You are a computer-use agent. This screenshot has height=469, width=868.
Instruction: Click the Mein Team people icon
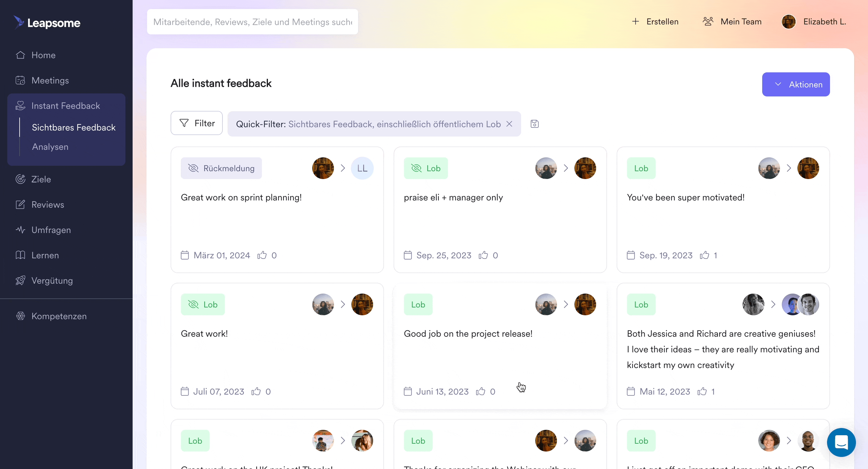click(x=708, y=22)
